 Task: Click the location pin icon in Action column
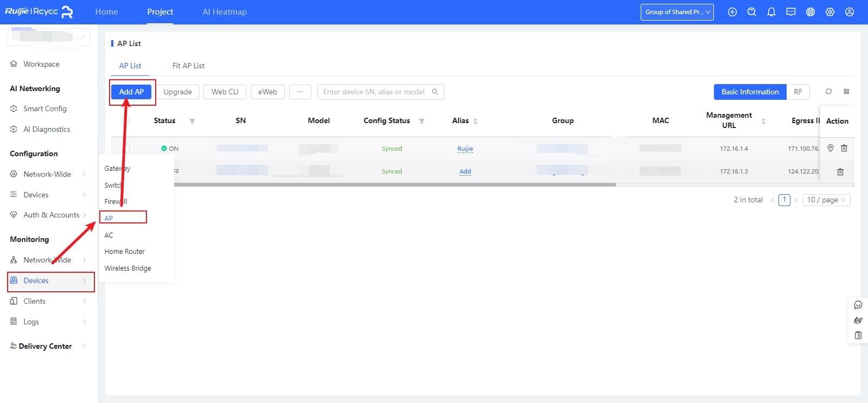click(830, 148)
